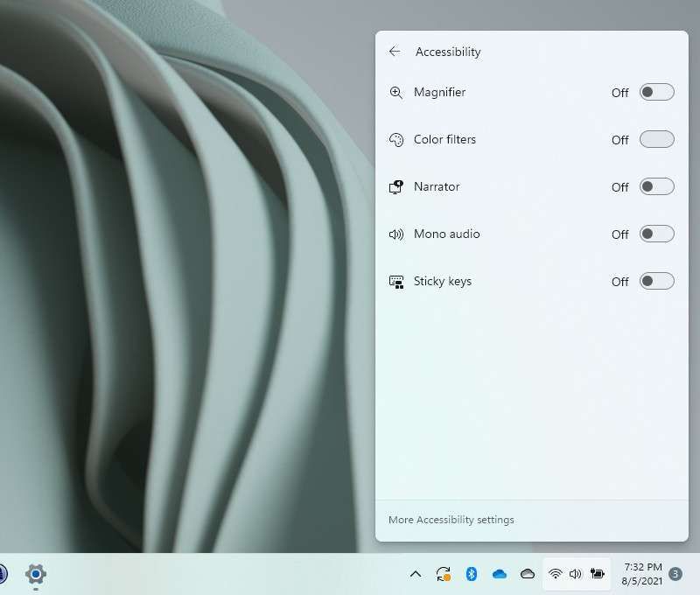Open OneDrive from the blue cloud icon
This screenshot has width=700, height=595.
500,574
